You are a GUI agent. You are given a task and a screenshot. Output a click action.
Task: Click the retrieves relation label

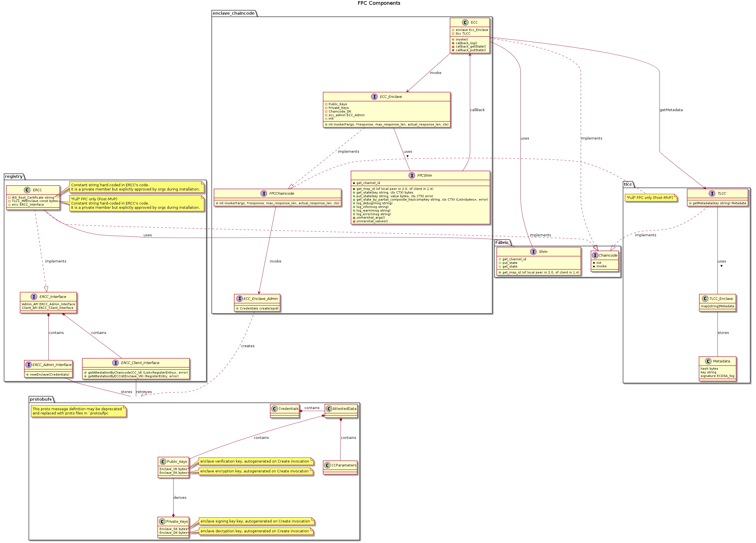tap(144, 392)
